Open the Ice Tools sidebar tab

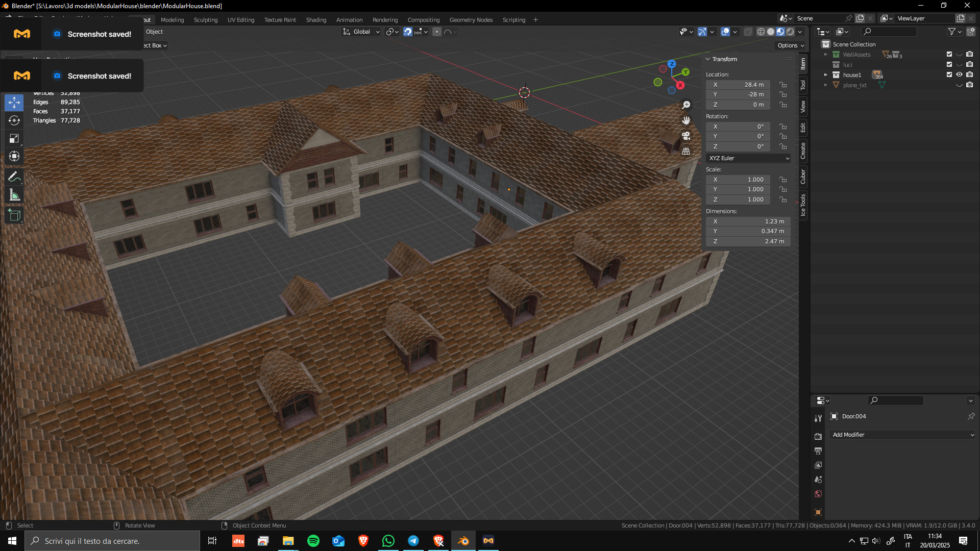(803, 205)
